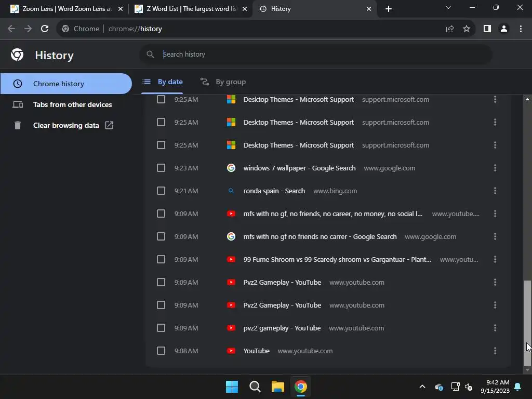Open the Chrome profile icon
The image size is (532, 399).
point(504,29)
